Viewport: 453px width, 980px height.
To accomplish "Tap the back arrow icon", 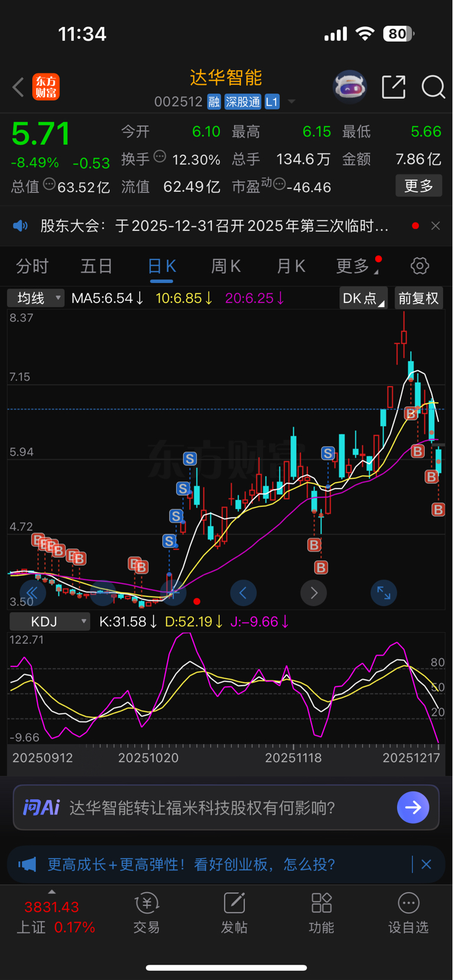I will tap(18, 87).
